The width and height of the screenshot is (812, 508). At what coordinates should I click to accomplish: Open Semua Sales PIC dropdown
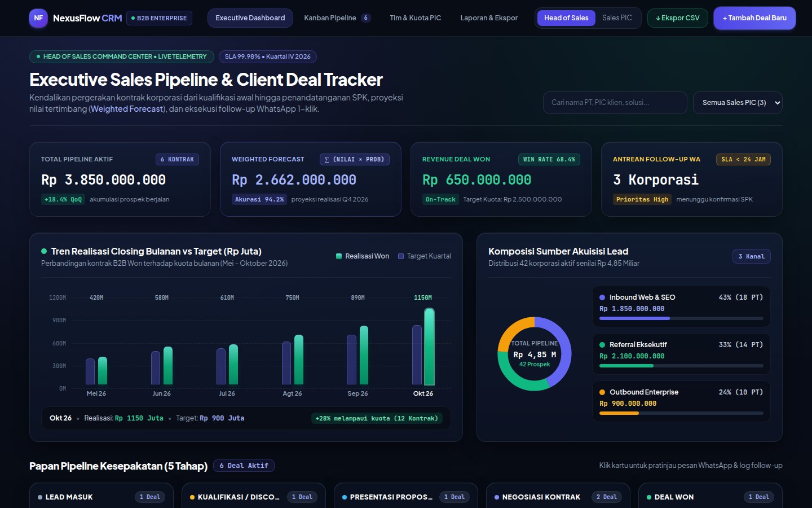[738, 103]
